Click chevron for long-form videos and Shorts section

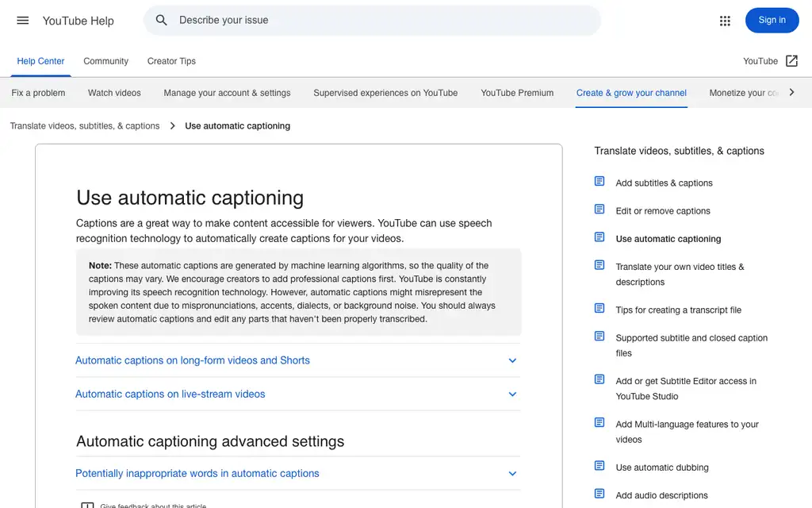[512, 361]
